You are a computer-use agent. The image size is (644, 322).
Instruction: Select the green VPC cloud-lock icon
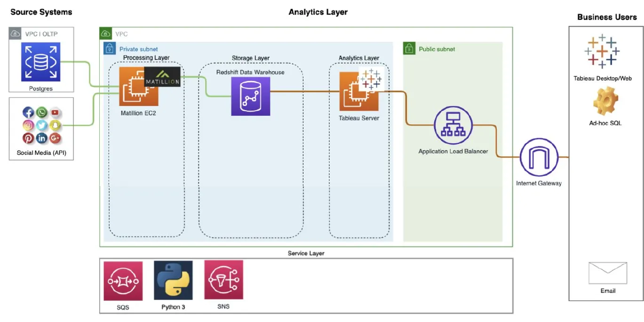click(x=106, y=33)
